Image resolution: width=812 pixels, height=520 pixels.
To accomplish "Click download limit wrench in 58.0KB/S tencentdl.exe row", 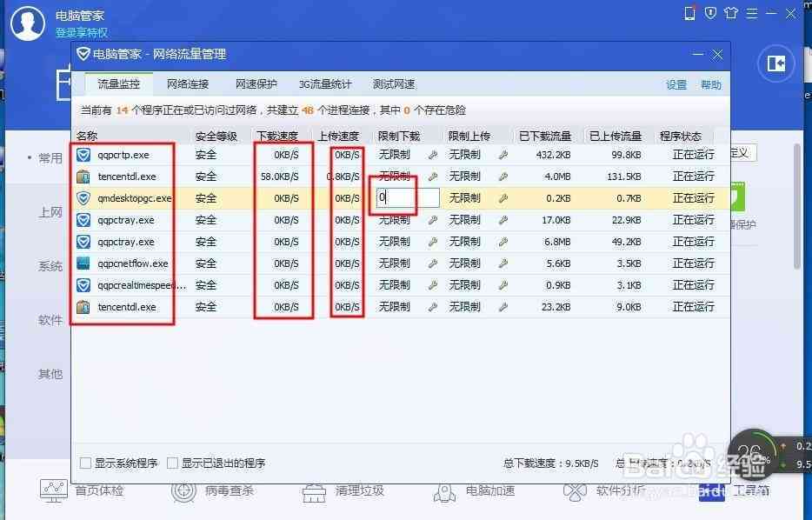I will coord(432,177).
